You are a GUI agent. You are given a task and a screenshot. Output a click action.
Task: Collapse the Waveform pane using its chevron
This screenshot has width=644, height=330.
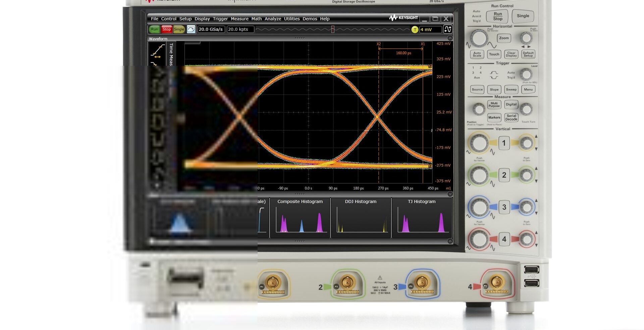tap(450, 38)
